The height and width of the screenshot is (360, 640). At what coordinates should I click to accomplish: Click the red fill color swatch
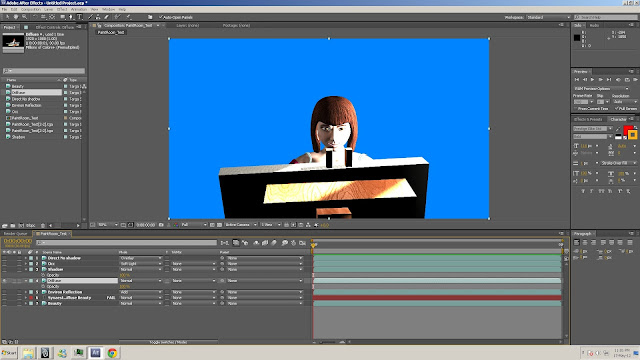(628, 129)
